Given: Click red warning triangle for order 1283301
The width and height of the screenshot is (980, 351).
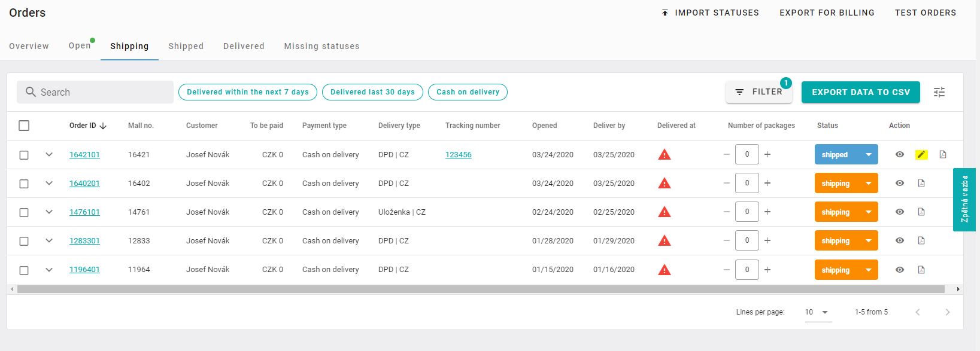Looking at the screenshot, I should [x=664, y=241].
